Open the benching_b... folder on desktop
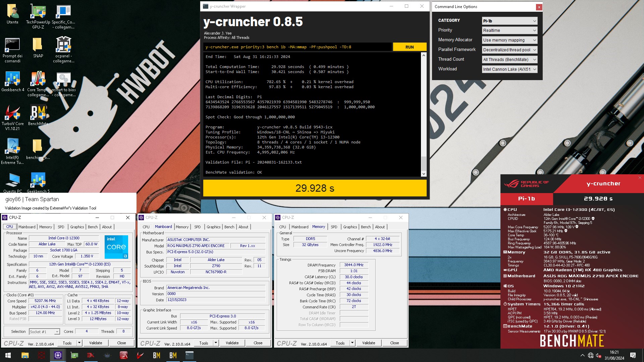Viewport: 644px width, 362px height. (38, 149)
